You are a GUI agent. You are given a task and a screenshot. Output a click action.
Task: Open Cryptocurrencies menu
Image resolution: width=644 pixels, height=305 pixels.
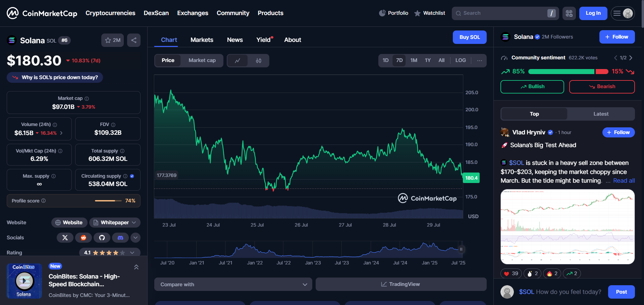[x=110, y=13]
